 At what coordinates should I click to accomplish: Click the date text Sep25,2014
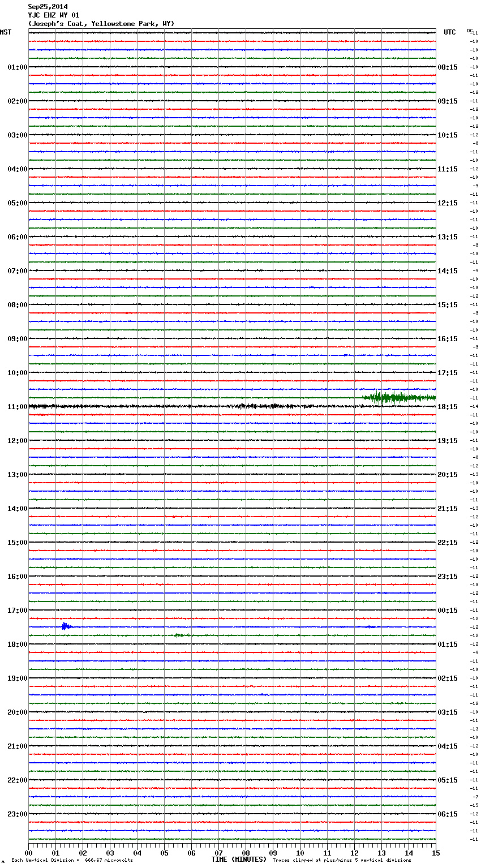point(48,7)
